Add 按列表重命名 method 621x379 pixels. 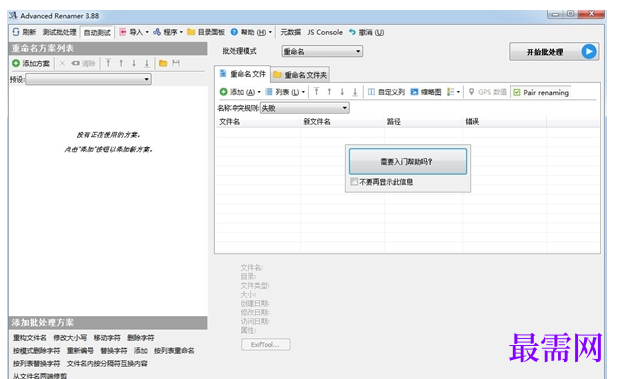(x=174, y=351)
